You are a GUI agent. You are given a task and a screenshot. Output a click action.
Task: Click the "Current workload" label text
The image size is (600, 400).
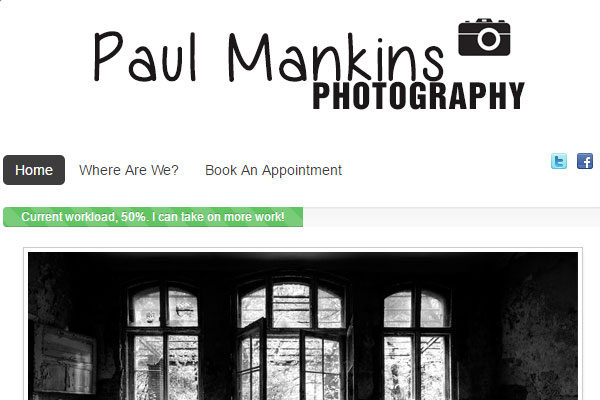pyautogui.click(x=68, y=217)
